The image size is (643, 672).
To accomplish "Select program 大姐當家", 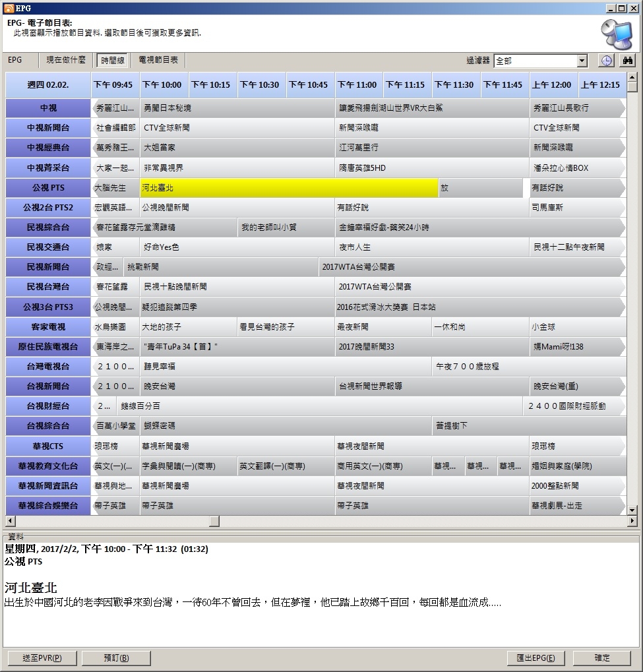I will pyautogui.click(x=237, y=148).
